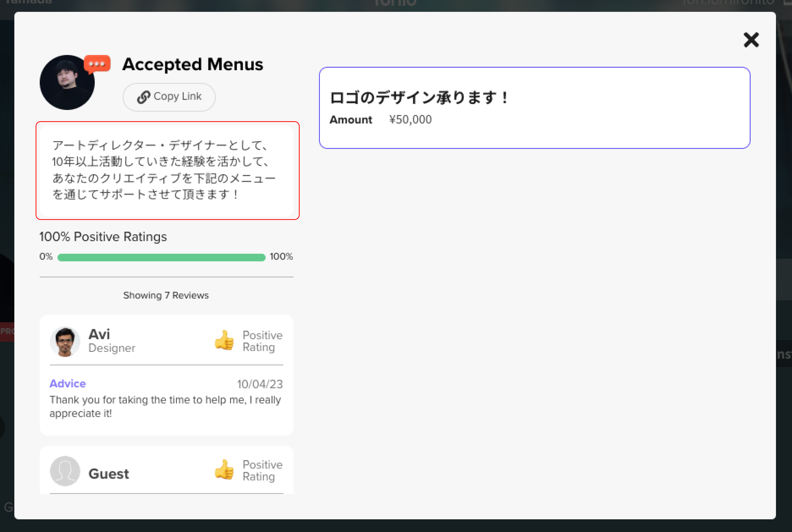Click the red chat bubble icon

tap(97, 64)
